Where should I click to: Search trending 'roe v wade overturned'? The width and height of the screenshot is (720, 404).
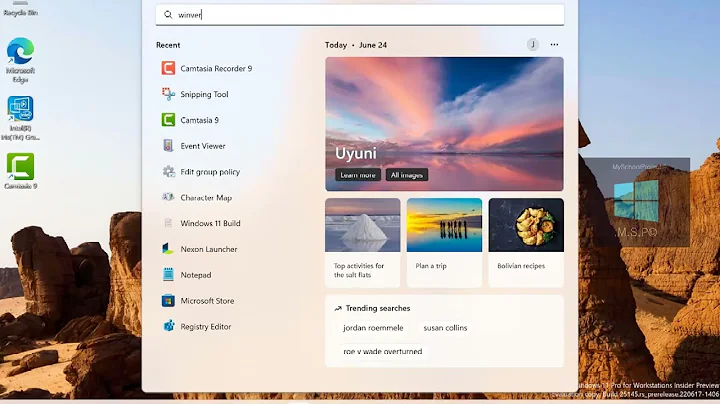[382, 351]
